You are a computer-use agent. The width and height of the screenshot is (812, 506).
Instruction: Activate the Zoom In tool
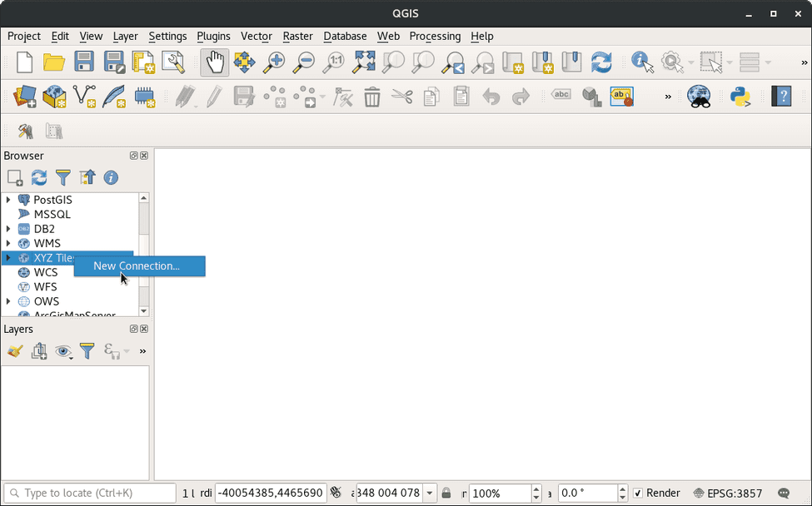coord(274,62)
